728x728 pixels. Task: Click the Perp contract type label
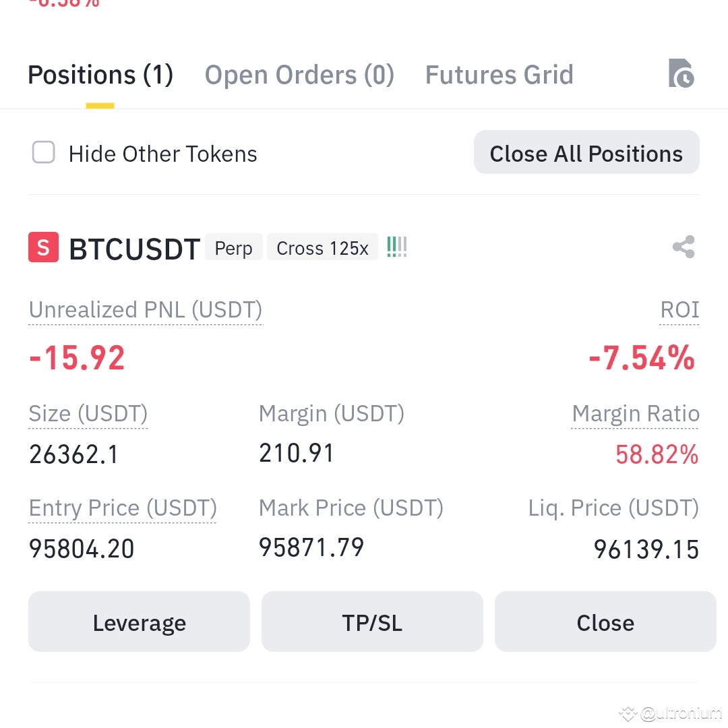tap(233, 247)
